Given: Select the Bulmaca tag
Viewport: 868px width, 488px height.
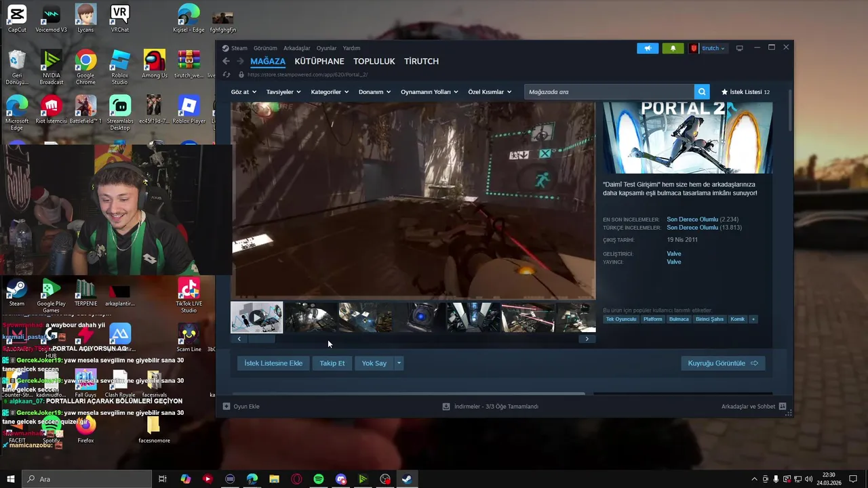Looking at the screenshot, I should pyautogui.click(x=679, y=319).
